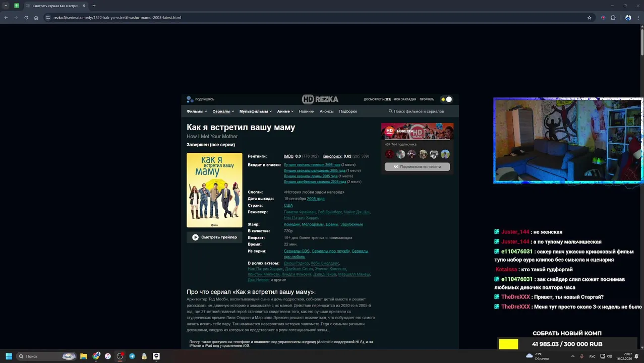Click the microphone tray icon
644x363 pixels.
582,356
